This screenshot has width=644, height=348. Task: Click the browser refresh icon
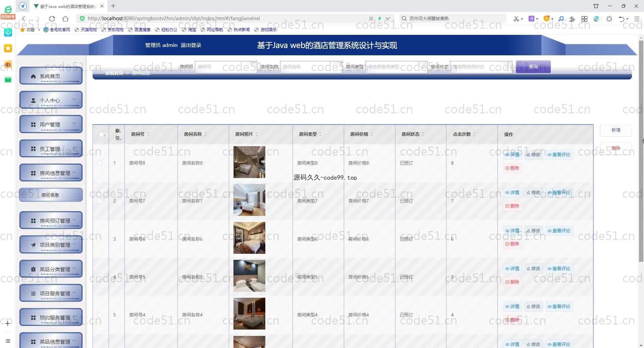click(52, 19)
